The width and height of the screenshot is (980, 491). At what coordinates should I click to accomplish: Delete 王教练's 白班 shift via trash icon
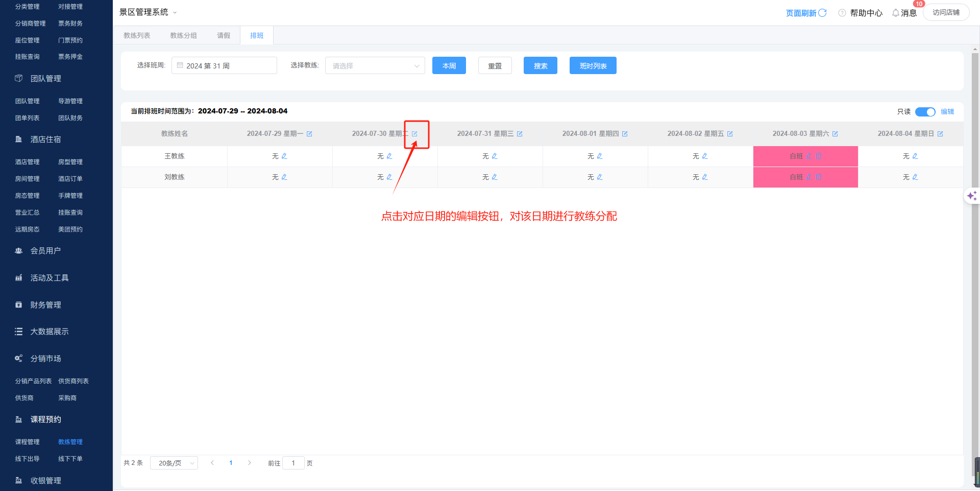click(x=819, y=156)
